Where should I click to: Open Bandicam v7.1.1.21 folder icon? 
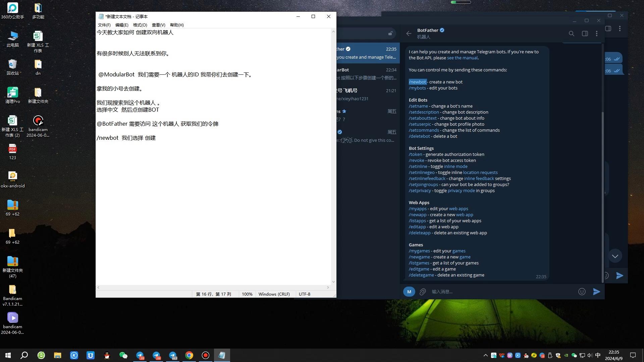[x=13, y=295]
